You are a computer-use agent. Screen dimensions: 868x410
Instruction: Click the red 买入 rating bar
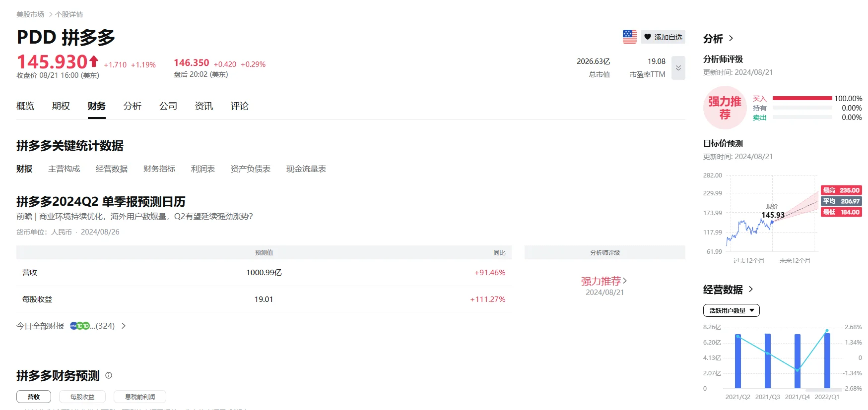click(x=802, y=98)
